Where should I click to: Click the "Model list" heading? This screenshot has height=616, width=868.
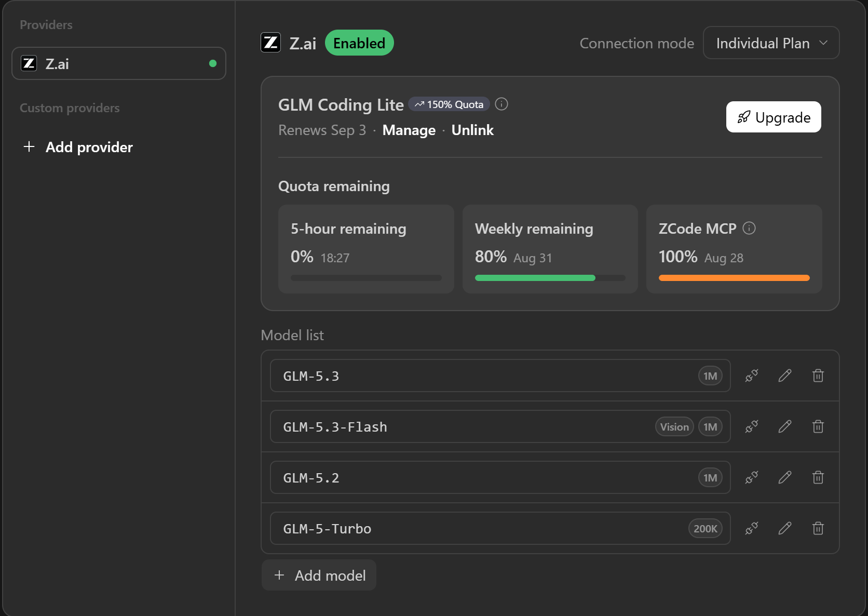(292, 335)
